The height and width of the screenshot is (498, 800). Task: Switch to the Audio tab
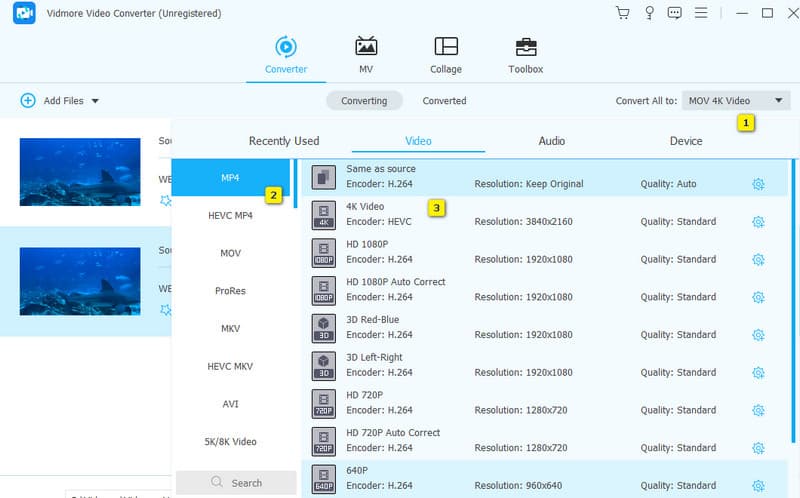point(551,141)
